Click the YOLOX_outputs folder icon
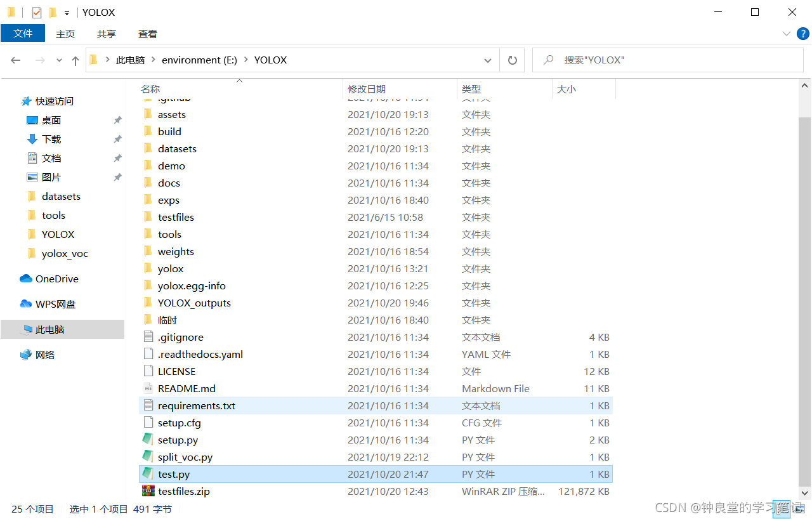The height and width of the screenshot is (519, 812). 148,303
